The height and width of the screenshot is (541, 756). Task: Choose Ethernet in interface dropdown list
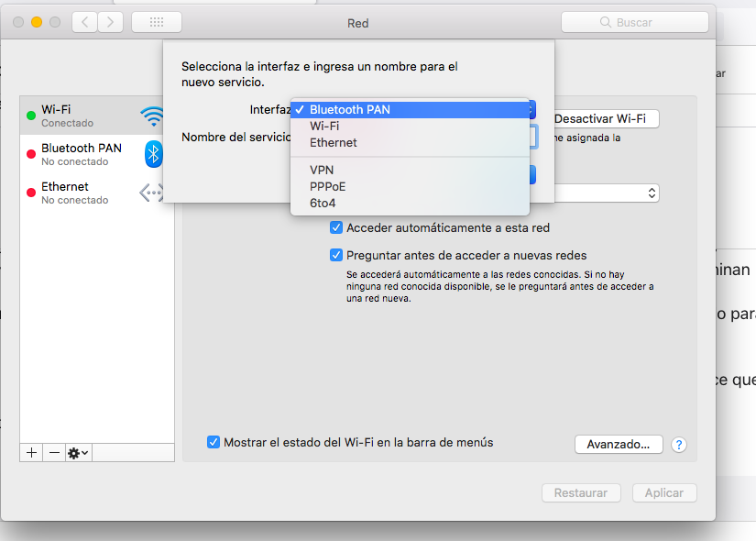(410, 143)
